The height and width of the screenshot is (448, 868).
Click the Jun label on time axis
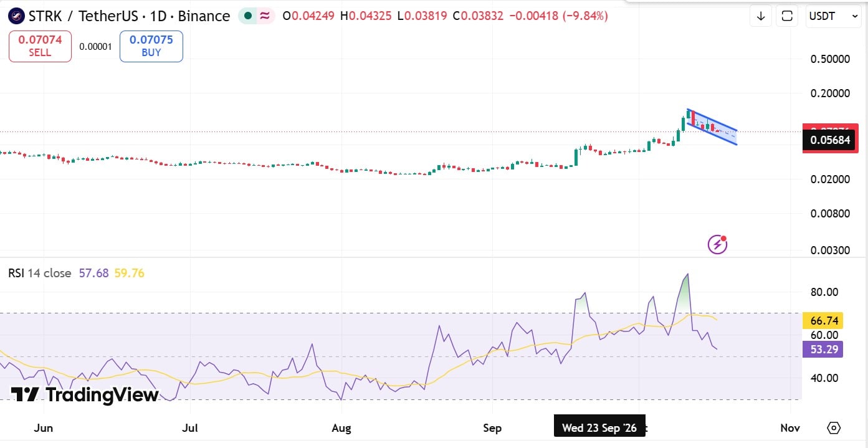[x=44, y=428]
